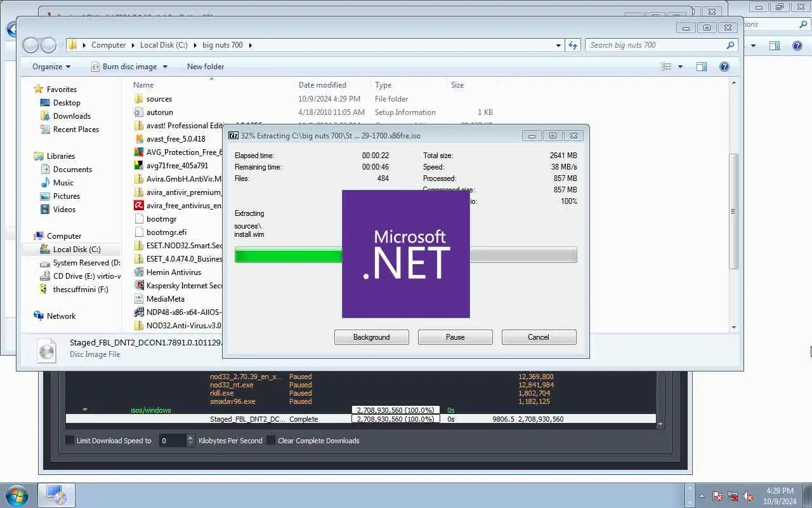Open thescuffmini (F:) drive
This screenshot has height=508, width=812.
click(x=81, y=289)
